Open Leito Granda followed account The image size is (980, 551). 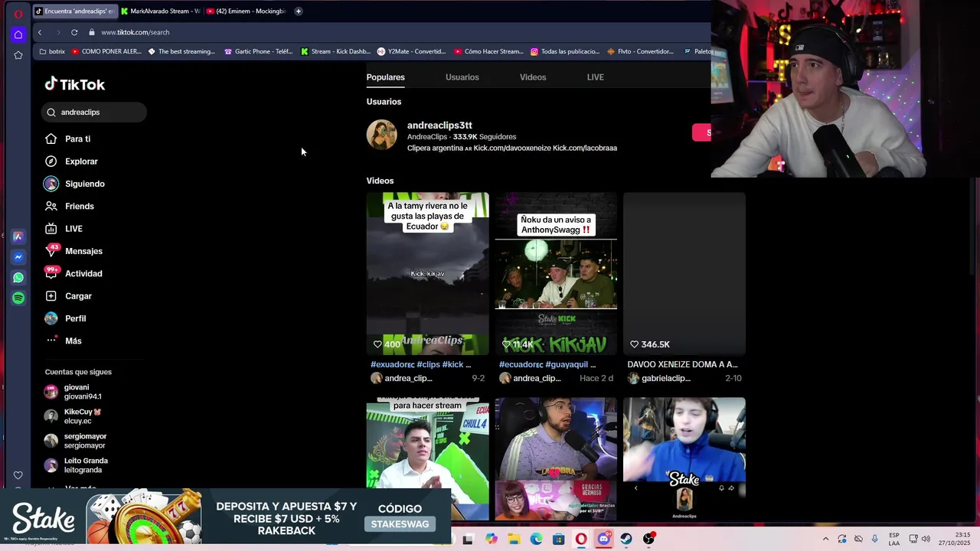click(76, 465)
